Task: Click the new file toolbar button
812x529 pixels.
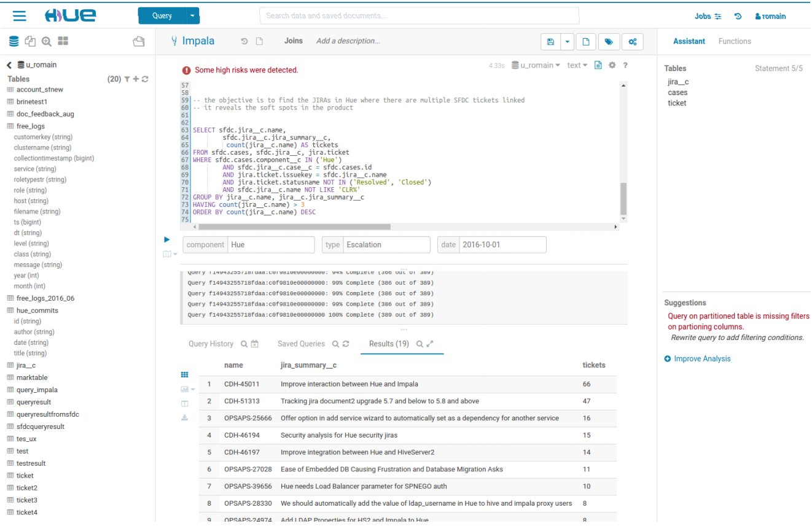Action: click(586, 42)
